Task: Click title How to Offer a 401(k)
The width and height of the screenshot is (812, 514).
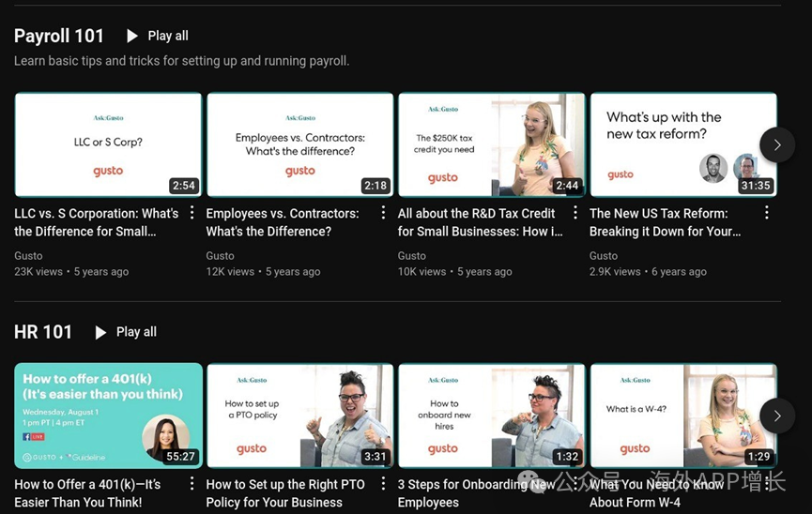Action: tap(87, 493)
